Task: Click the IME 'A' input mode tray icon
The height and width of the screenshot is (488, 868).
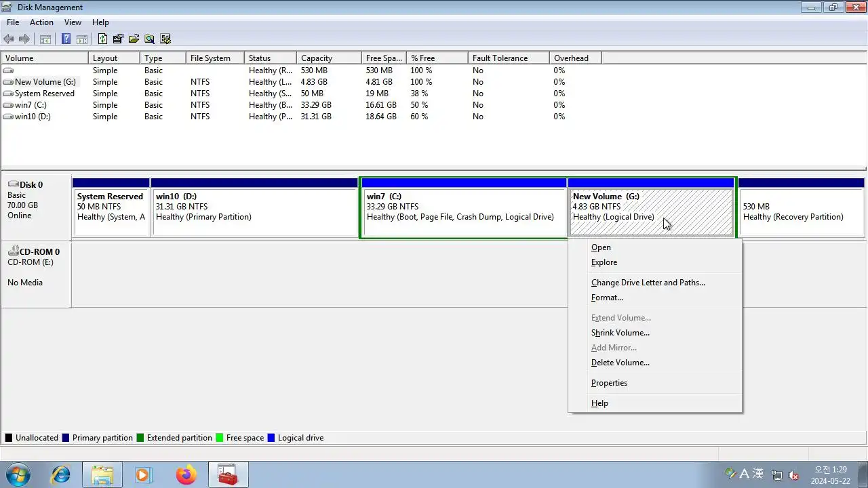Action: [744, 474]
